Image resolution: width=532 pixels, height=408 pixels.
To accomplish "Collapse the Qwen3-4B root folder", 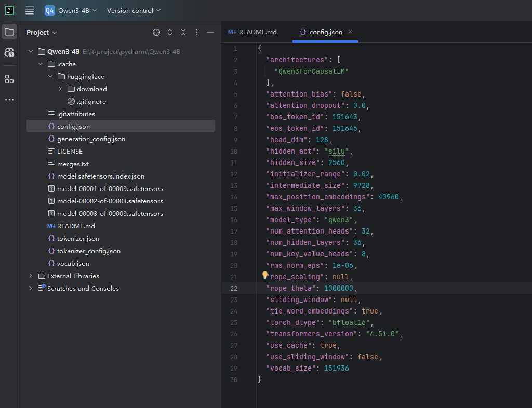I will click(x=31, y=51).
